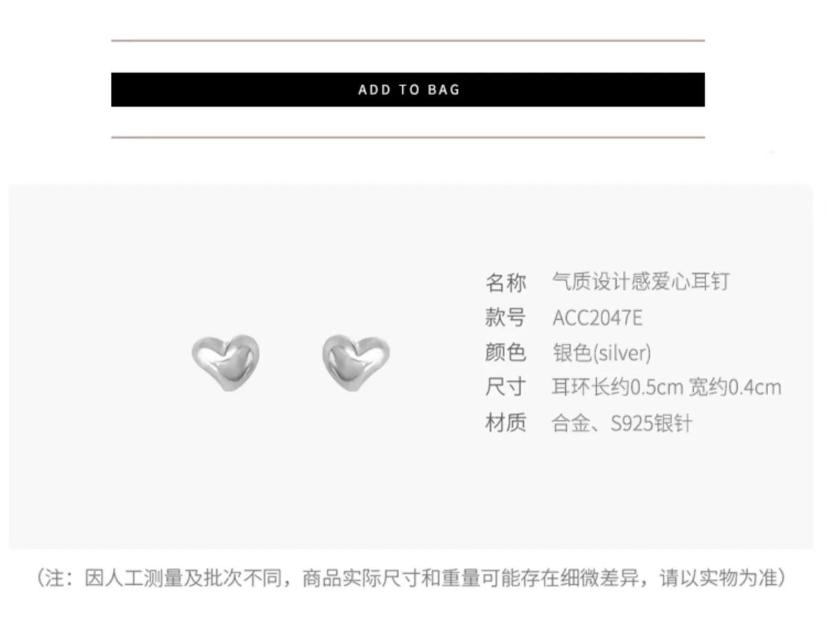Click the 材质 label

click(x=506, y=422)
